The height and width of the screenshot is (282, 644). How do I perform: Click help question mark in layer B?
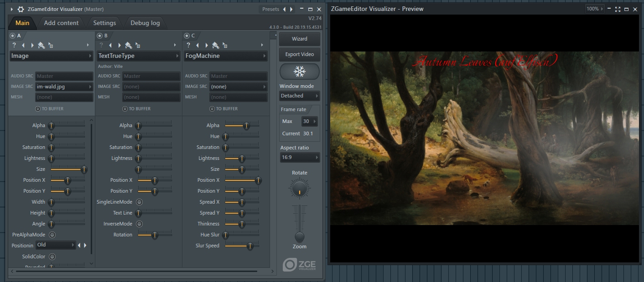pos(101,45)
